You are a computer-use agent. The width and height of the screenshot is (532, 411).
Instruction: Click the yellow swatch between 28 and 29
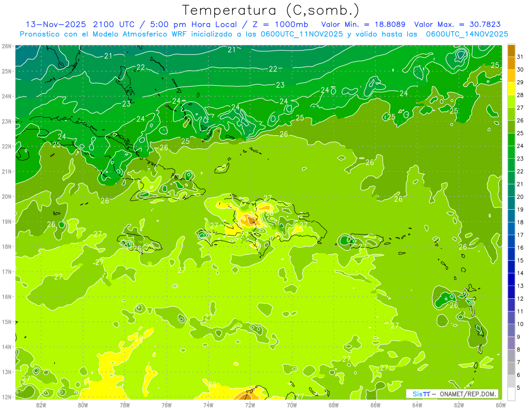512,89
